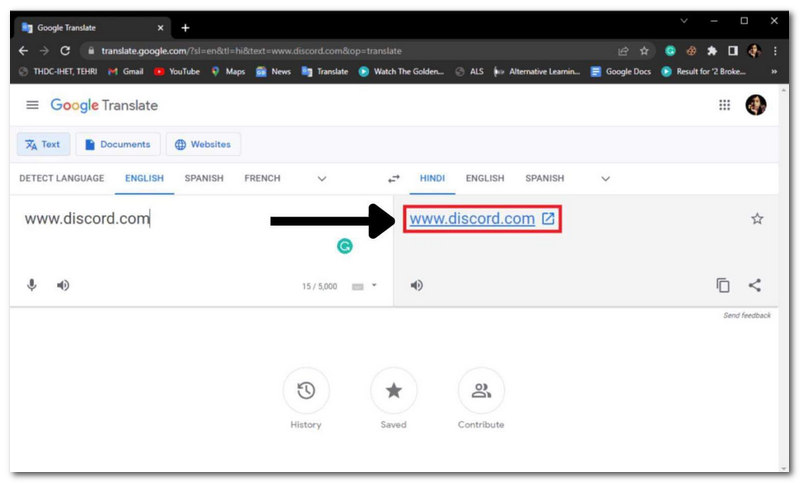Screen dimensions: 800x483
Task: Open the Watch The Golden bookmark
Action: [402, 71]
